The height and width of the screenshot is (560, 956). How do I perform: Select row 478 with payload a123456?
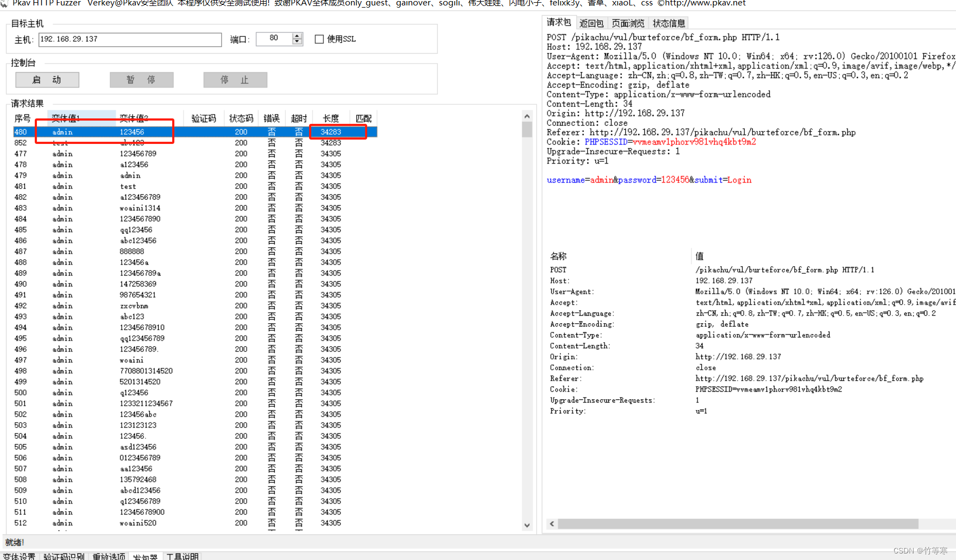(x=194, y=165)
